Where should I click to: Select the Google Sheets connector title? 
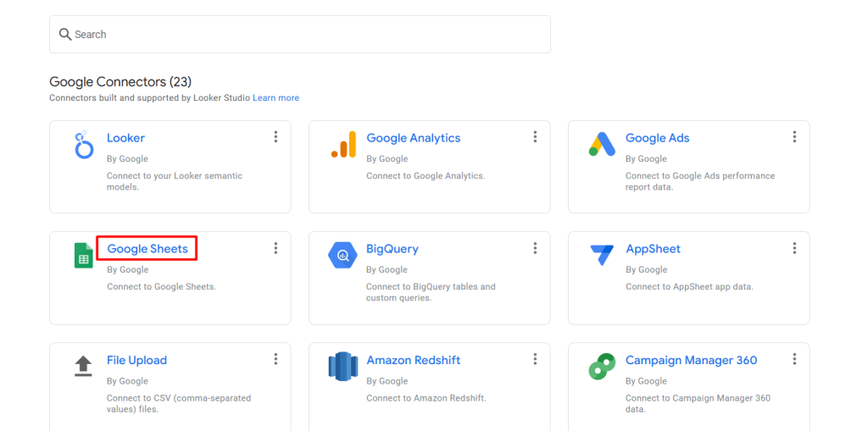click(x=147, y=249)
